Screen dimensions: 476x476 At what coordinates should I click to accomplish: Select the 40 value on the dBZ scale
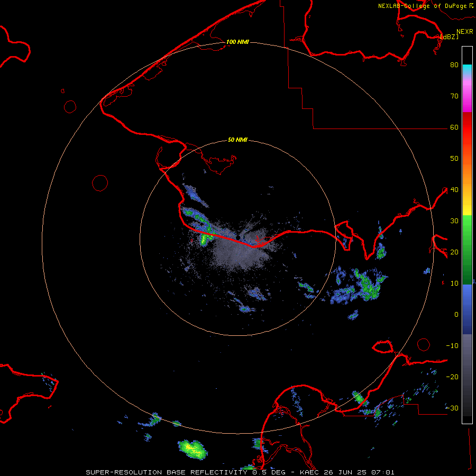pos(454,190)
